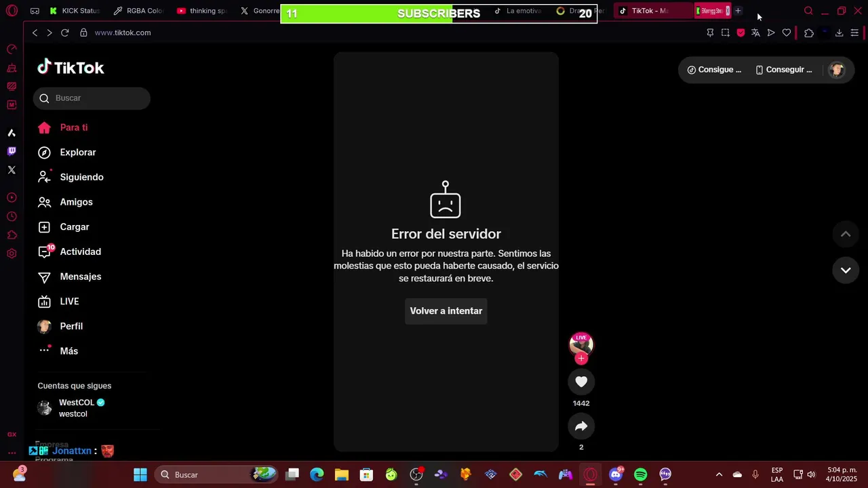Bookmark page with the heart toolbar icon
868x488 pixels.
(x=787, y=33)
